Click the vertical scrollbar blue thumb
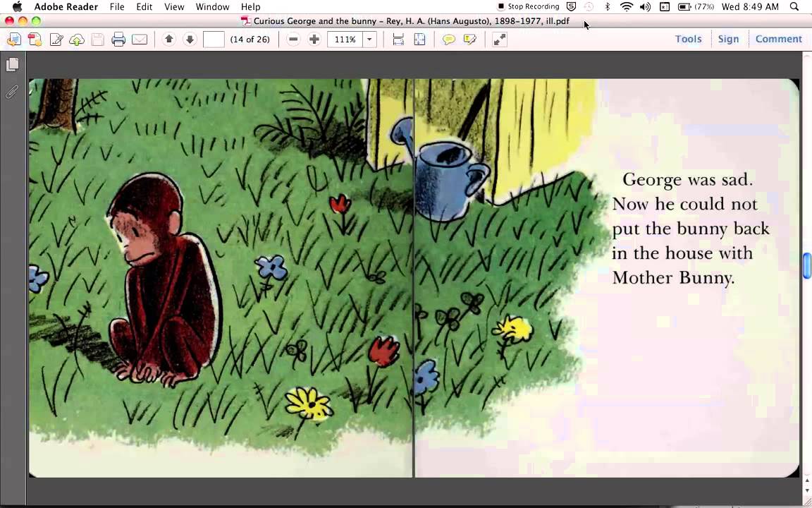The width and height of the screenshot is (812, 508). (807, 265)
